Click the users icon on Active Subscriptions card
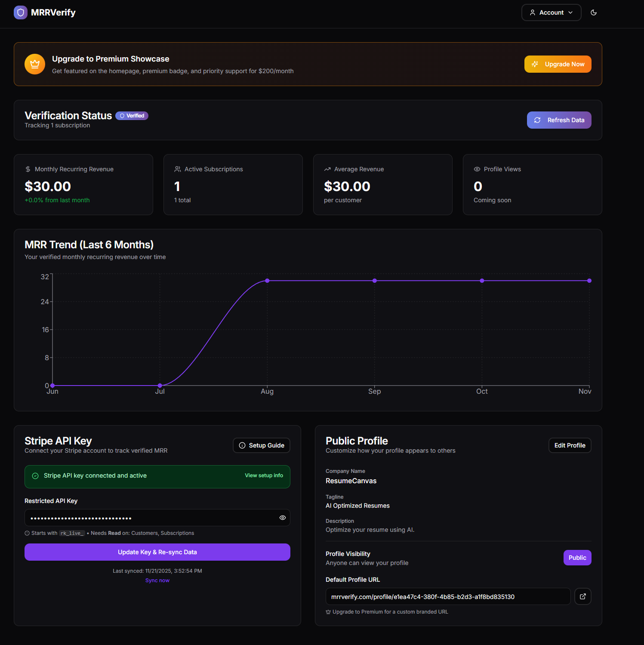Image resolution: width=644 pixels, height=645 pixels. 177,169
